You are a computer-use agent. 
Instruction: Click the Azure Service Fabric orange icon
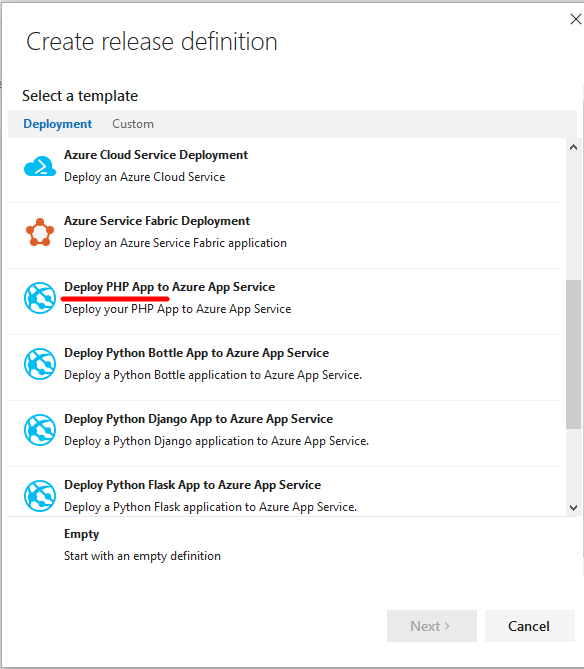pos(40,232)
